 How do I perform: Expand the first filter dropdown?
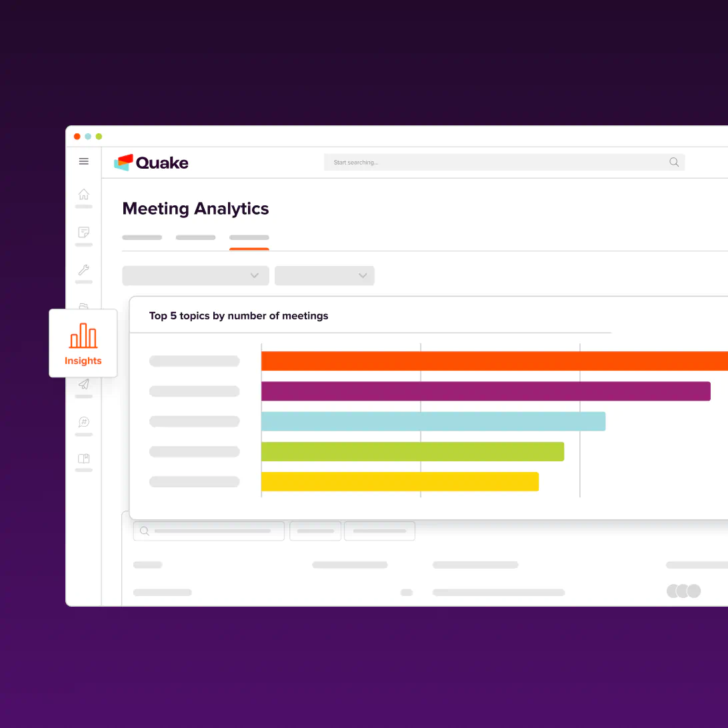coord(195,275)
